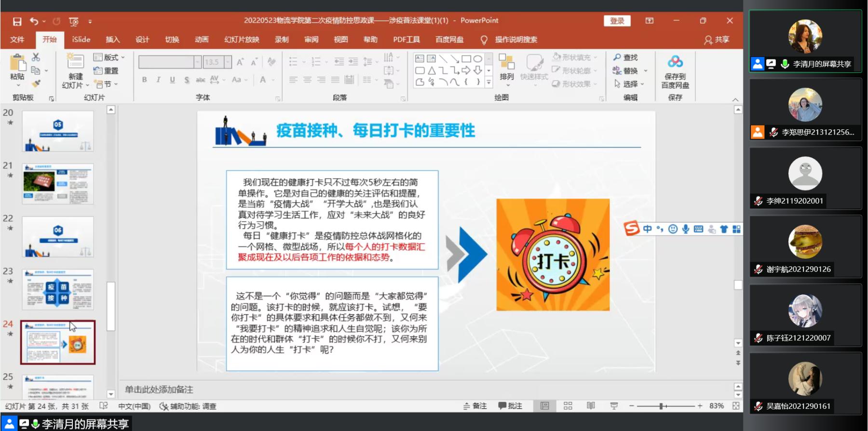Select the Format Painter brush icon
The image size is (868, 431).
point(36,83)
